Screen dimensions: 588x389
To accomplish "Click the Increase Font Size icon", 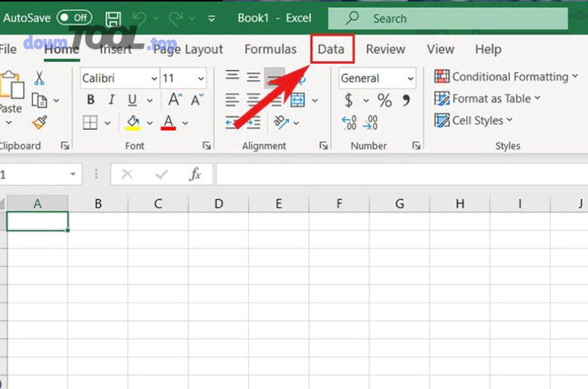I will [173, 99].
